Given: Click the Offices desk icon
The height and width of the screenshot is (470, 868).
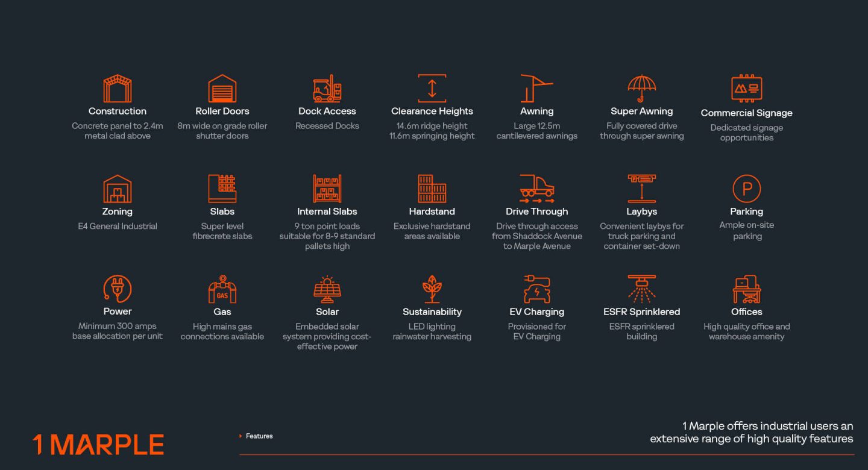Looking at the screenshot, I should [x=747, y=289].
